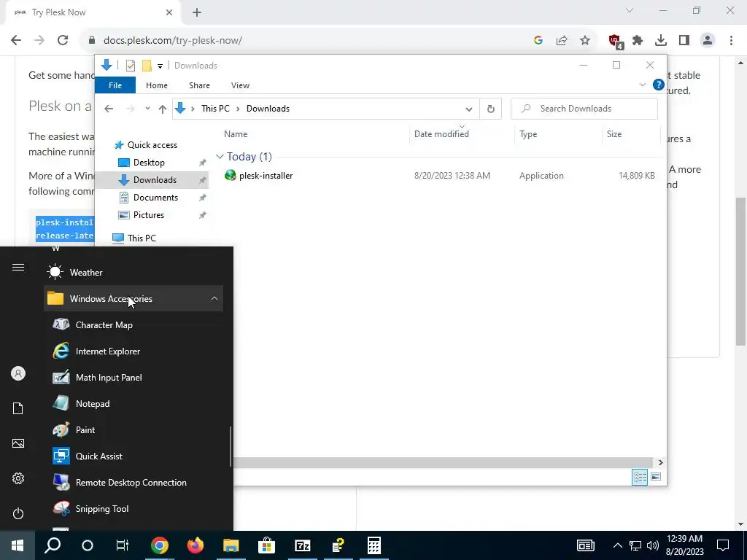Refresh the Downloads folder
The height and width of the screenshot is (560, 747).
pyautogui.click(x=491, y=109)
